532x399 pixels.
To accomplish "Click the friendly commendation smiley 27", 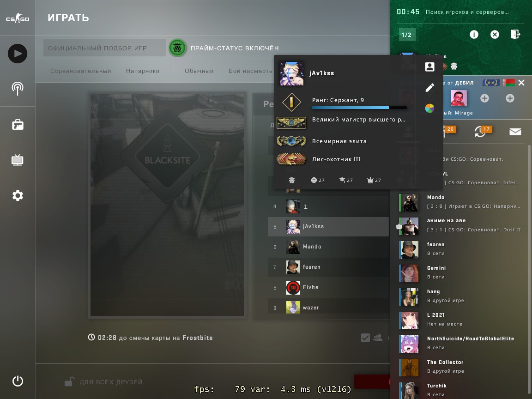I will pyautogui.click(x=318, y=180).
